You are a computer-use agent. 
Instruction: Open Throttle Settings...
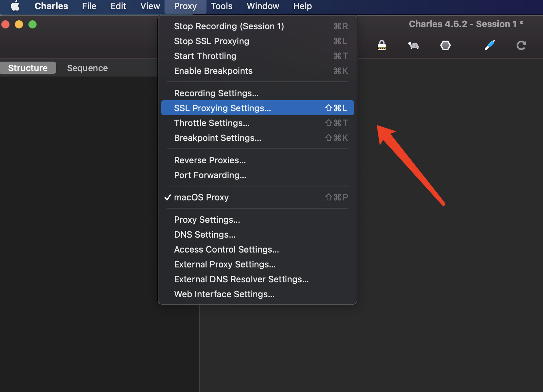click(x=258, y=123)
